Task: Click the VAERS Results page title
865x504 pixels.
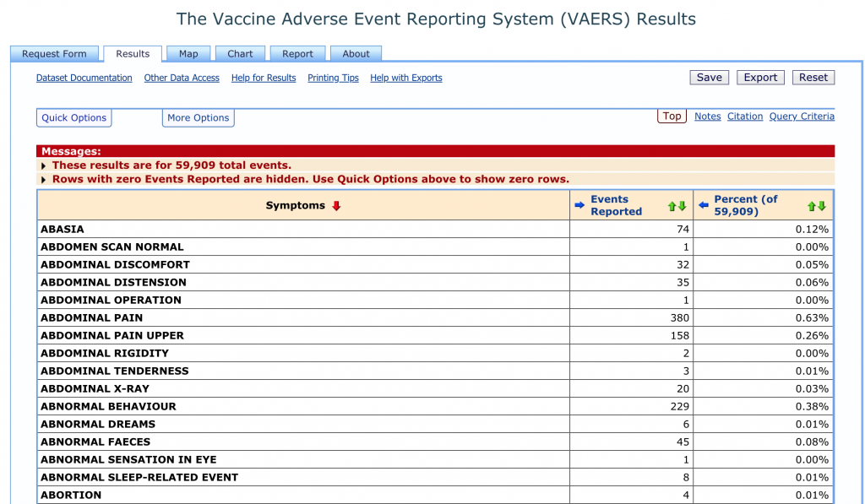Action: point(436,19)
